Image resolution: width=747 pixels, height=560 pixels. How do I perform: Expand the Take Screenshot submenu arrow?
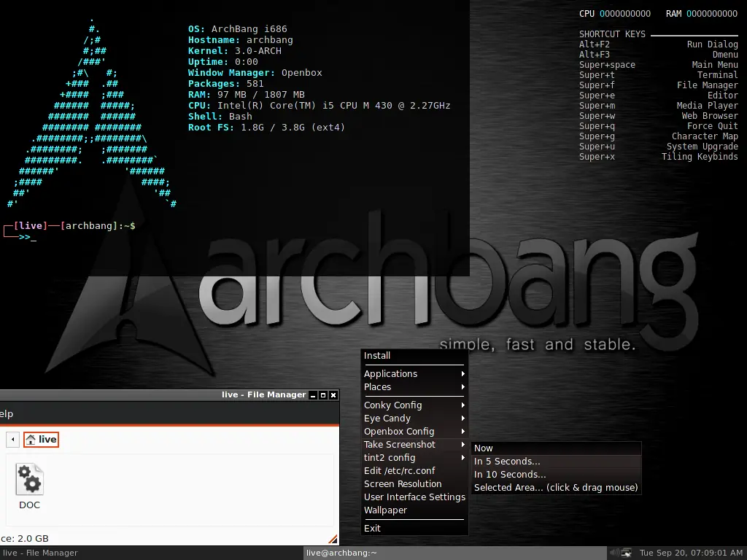coord(462,444)
